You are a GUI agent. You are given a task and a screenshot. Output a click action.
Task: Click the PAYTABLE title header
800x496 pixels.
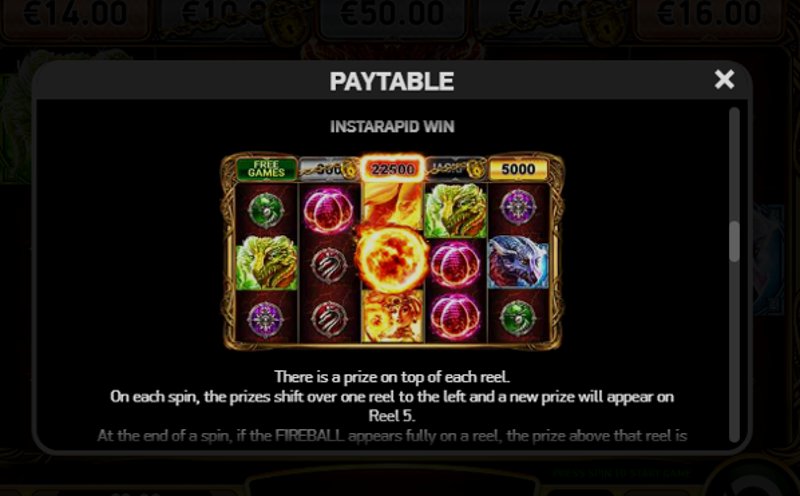click(392, 81)
